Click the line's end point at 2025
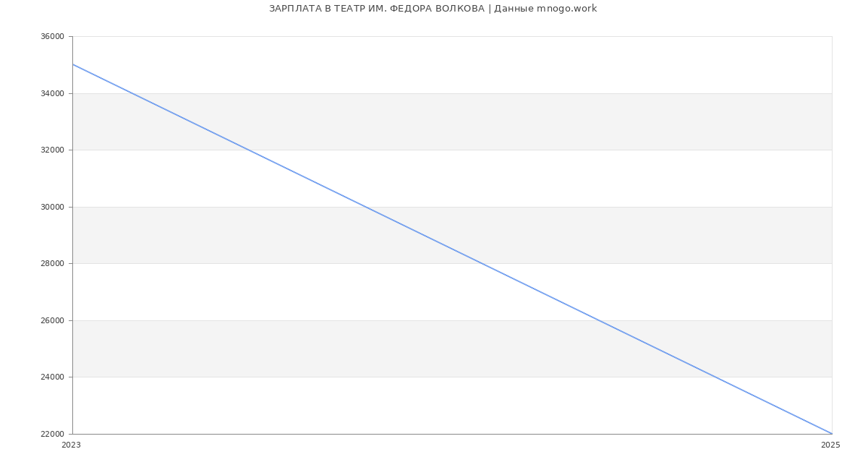The image size is (868, 470). click(832, 434)
